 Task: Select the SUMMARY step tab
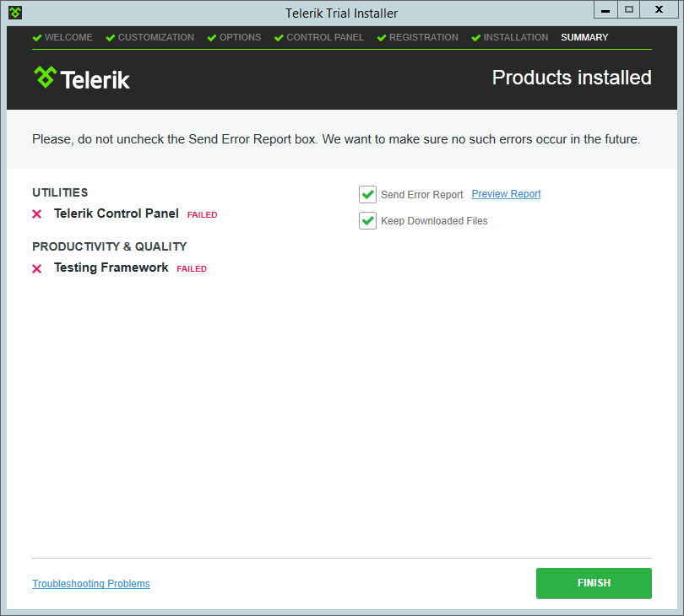[584, 38]
